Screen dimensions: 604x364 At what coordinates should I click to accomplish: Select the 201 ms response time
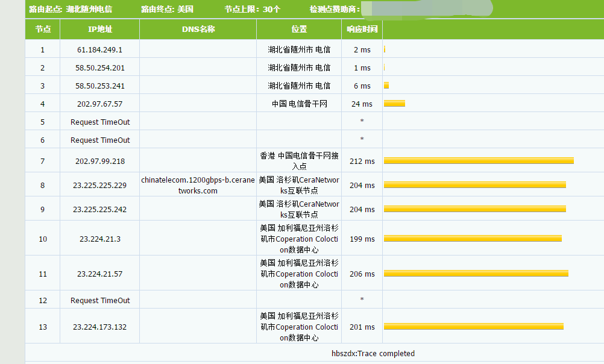coord(362,327)
